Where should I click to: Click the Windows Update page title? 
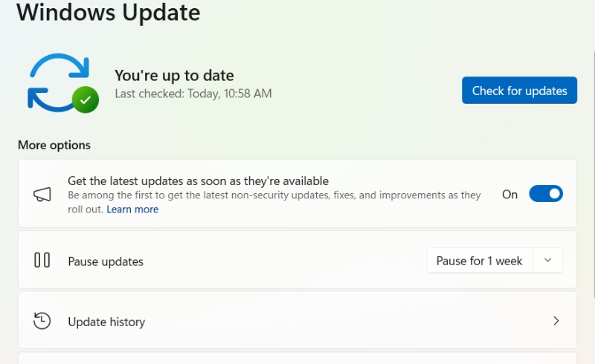[108, 12]
